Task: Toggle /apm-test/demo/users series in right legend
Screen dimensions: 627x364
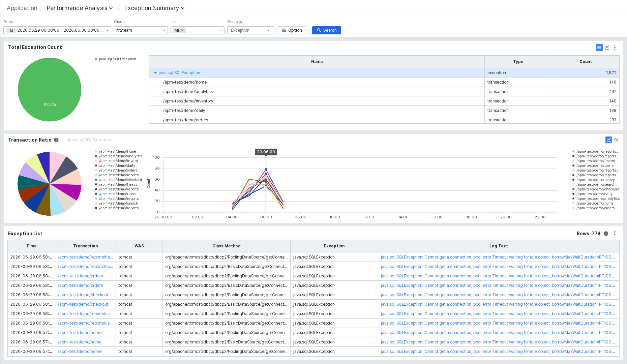Action: [x=593, y=165]
